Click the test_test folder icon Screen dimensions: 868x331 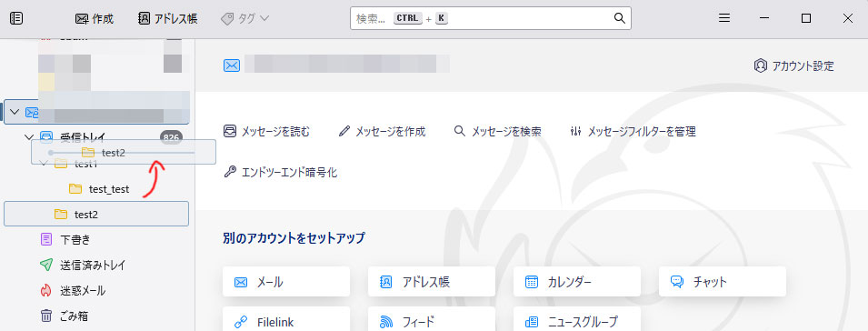point(75,189)
